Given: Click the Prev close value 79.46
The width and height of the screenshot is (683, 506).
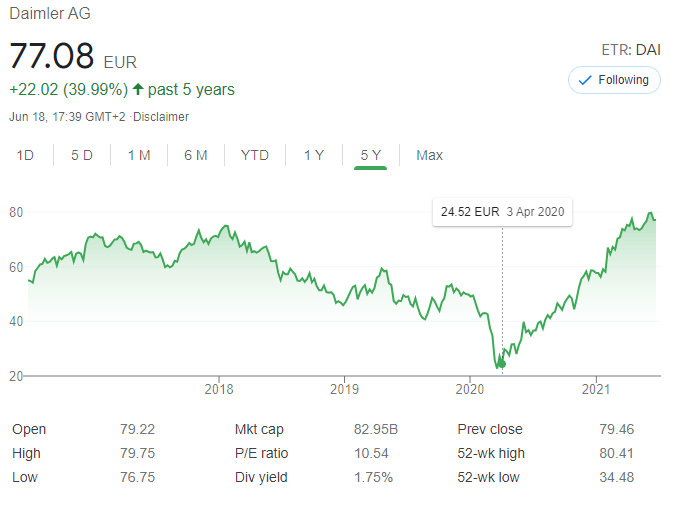Looking at the screenshot, I should tap(616, 429).
